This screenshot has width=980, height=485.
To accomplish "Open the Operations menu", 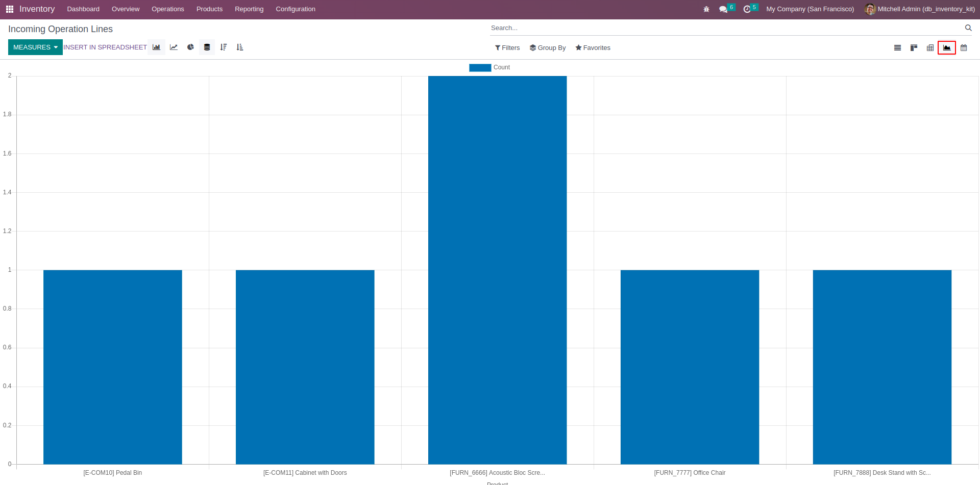I will [168, 9].
